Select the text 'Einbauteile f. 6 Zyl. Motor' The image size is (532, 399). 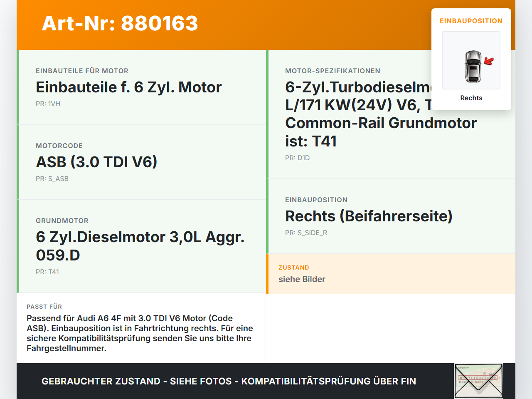point(129,87)
